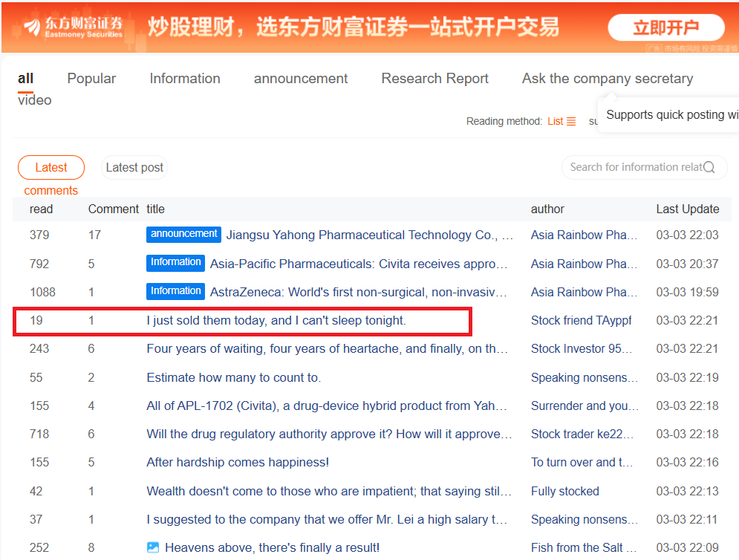Click the 'Information' tag on Asia-Pacific Pharmaceuticals post

point(175,263)
